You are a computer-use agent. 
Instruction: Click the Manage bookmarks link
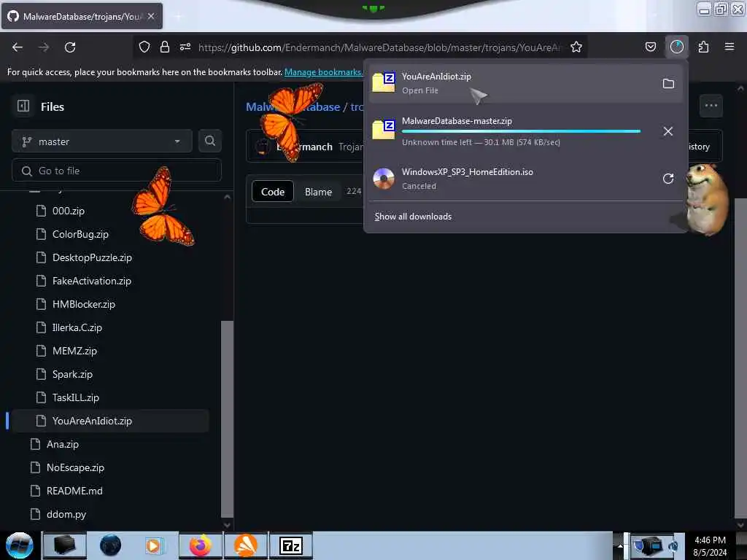point(323,72)
